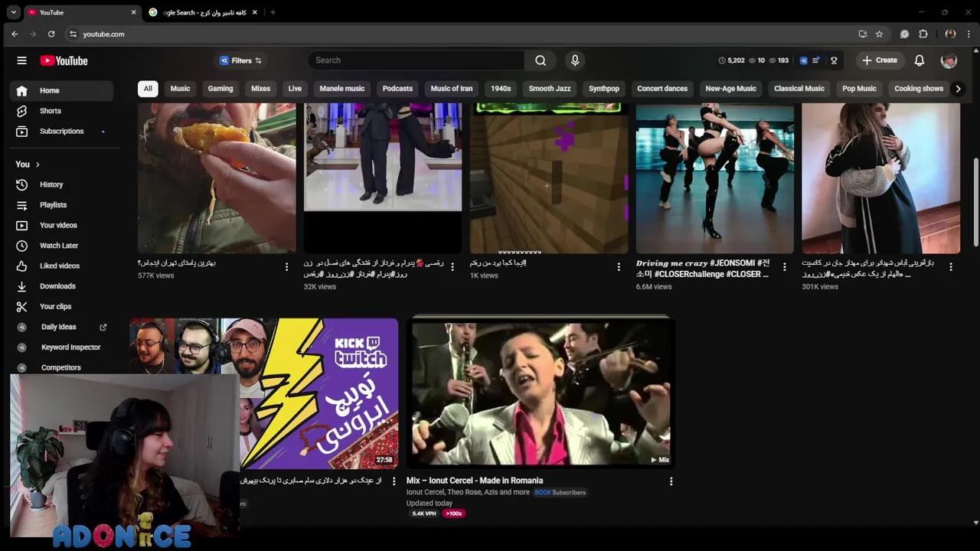Select the 1940s chip
This screenshot has height=551, width=980.
[501, 89]
